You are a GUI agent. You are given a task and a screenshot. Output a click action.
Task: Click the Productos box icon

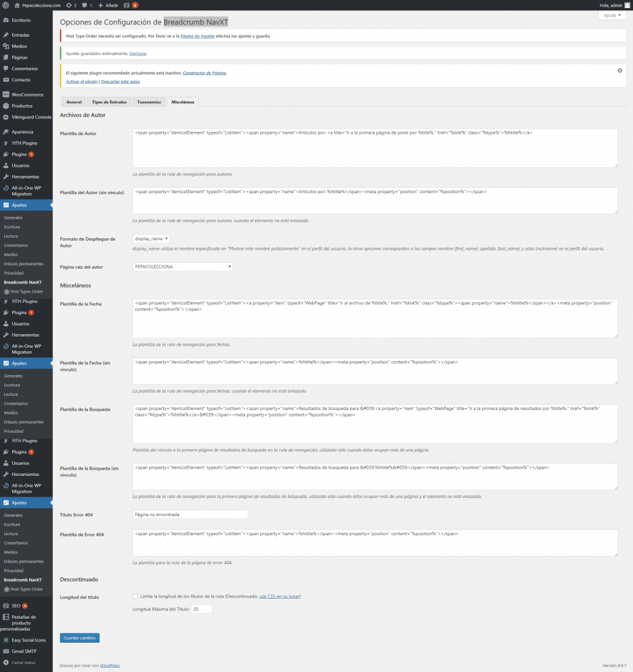(x=6, y=106)
